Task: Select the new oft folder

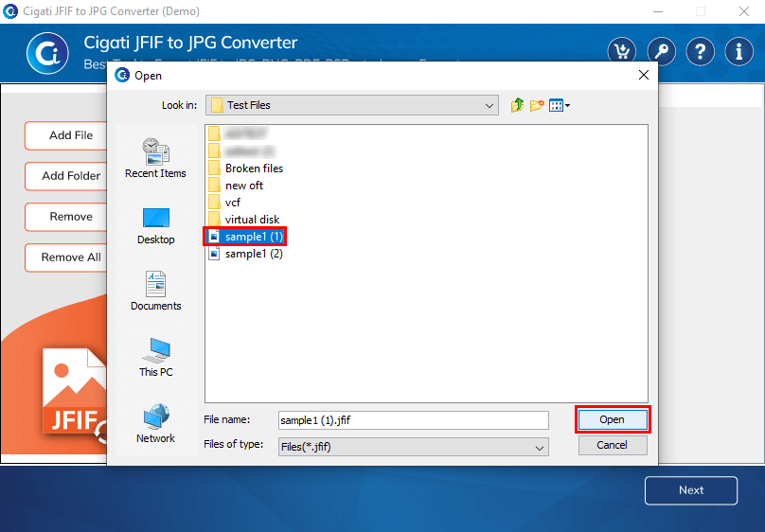Action: click(236, 186)
